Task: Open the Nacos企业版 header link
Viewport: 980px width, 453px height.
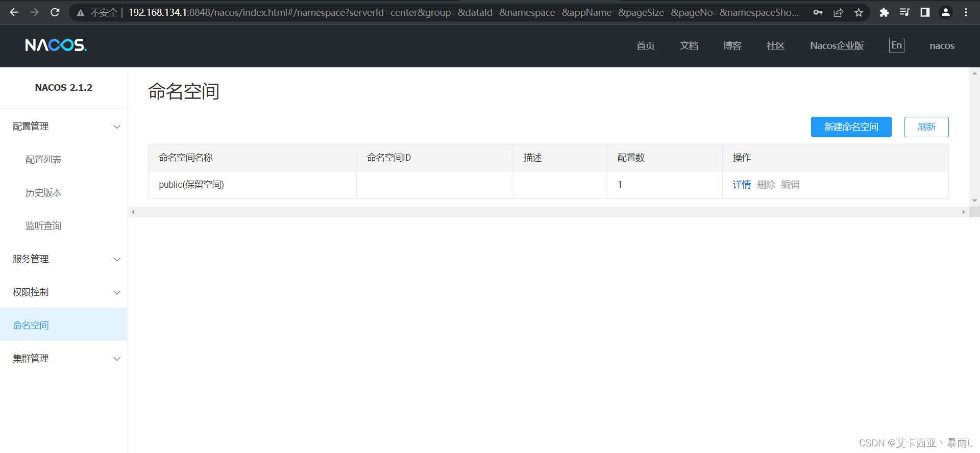Action: coord(837,45)
